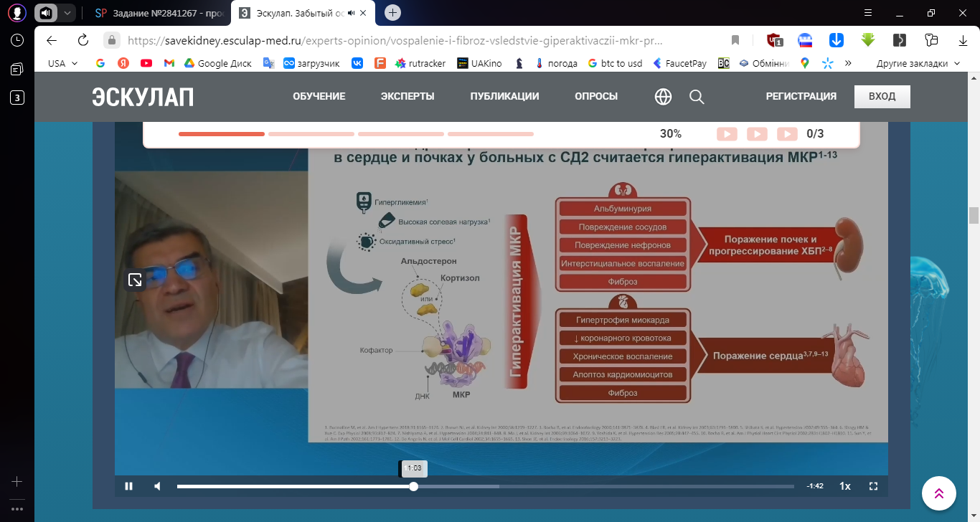Open the Russian flag extension
Image resolution: width=980 pixels, height=522 pixels.
805,40
